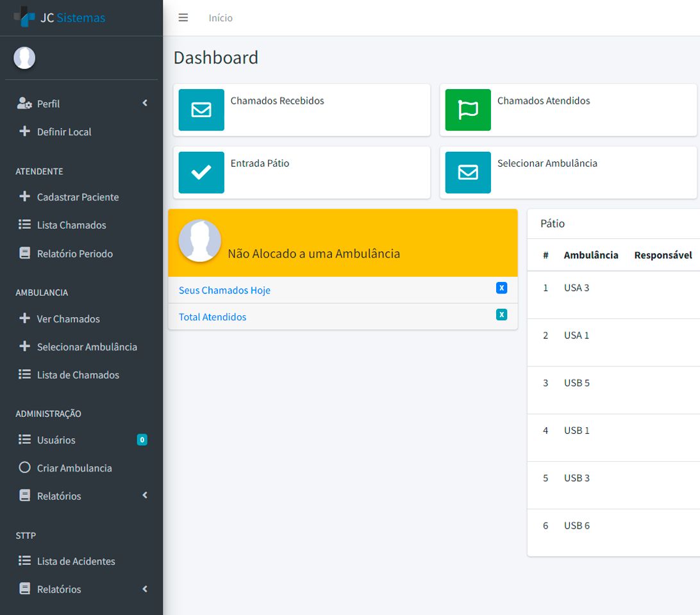This screenshot has height=615, width=700.
Task: Click the Início breadcrumb link
Action: tap(221, 18)
